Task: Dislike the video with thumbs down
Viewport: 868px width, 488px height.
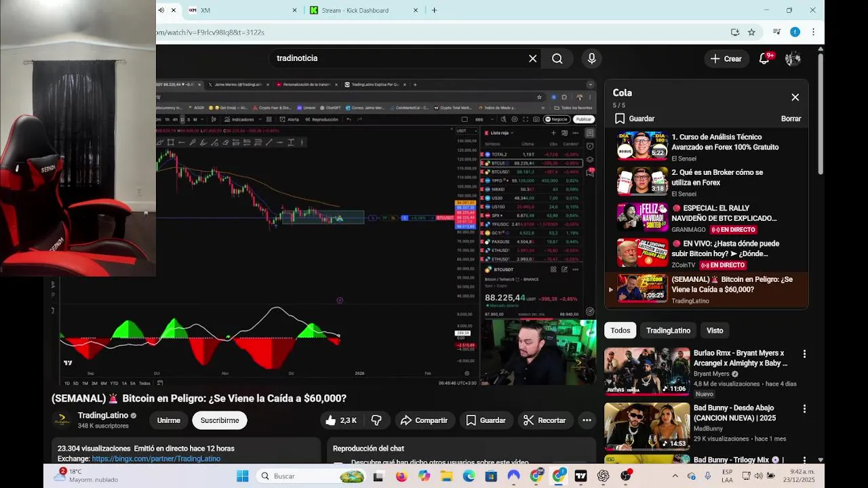Action: point(376,420)
